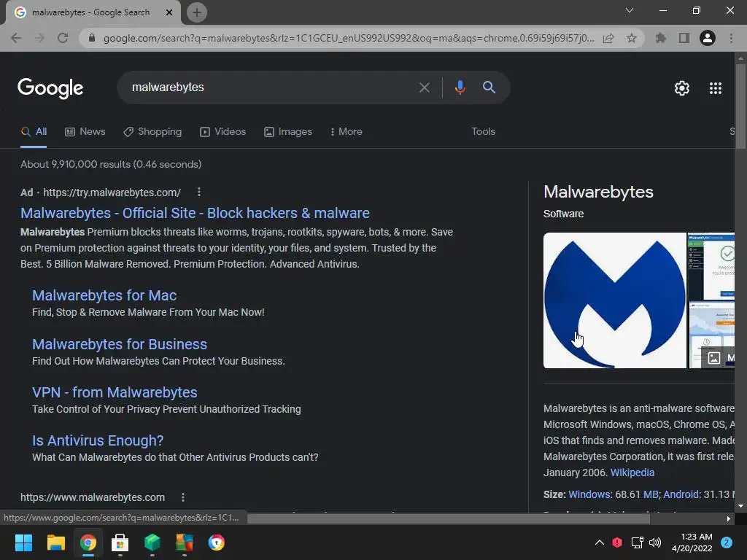Screen dimensions: 747x560
Task: Start voice search microphone
Action: pyautogui.click(x=460, y=87)
